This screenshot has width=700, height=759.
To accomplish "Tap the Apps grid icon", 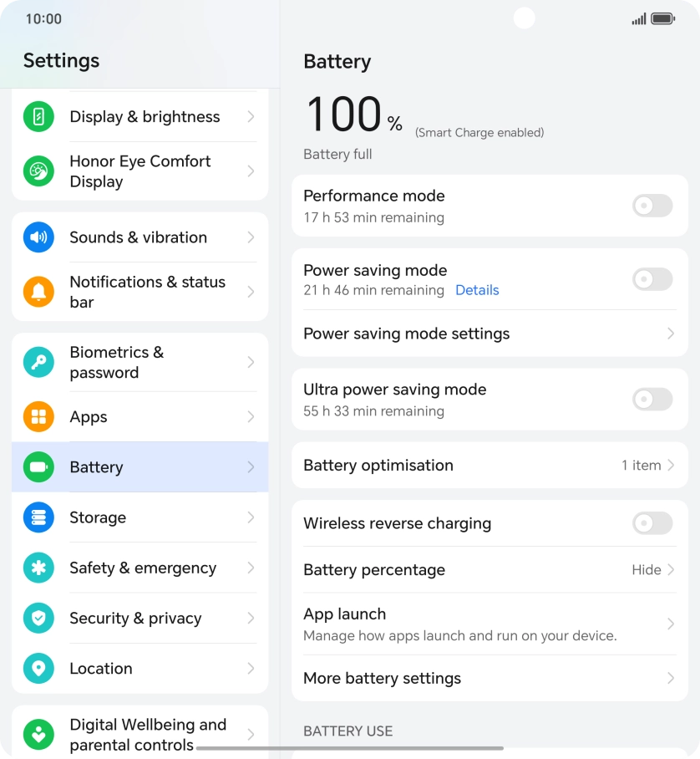I will tap(38, 417).
